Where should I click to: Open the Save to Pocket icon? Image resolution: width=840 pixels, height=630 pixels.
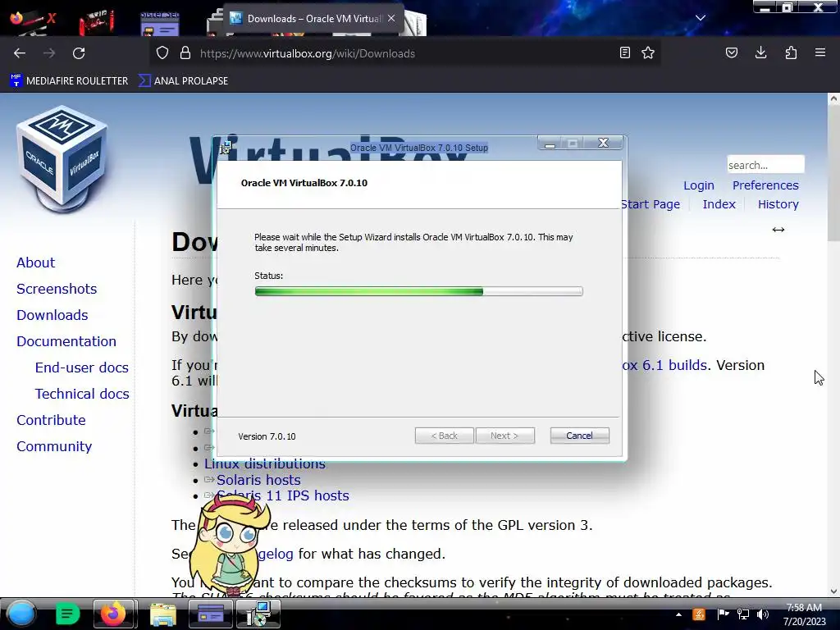click(x=732, y=53)
